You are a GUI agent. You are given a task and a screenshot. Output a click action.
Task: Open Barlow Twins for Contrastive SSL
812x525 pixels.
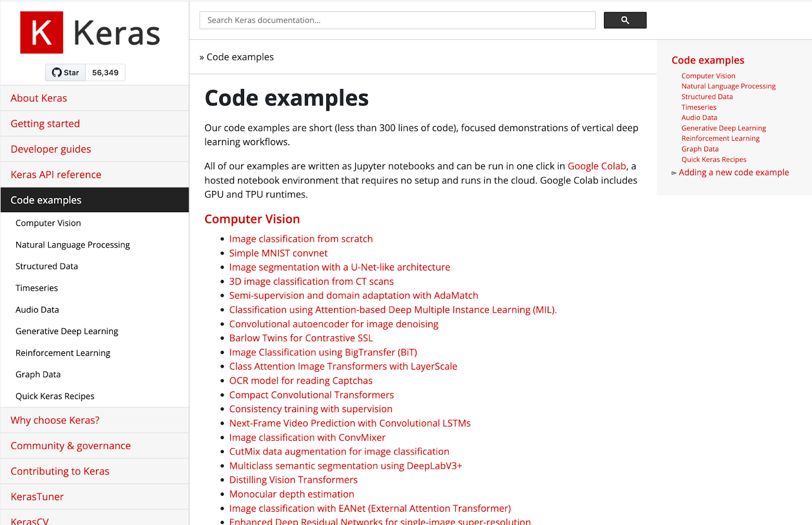(301, 338)
